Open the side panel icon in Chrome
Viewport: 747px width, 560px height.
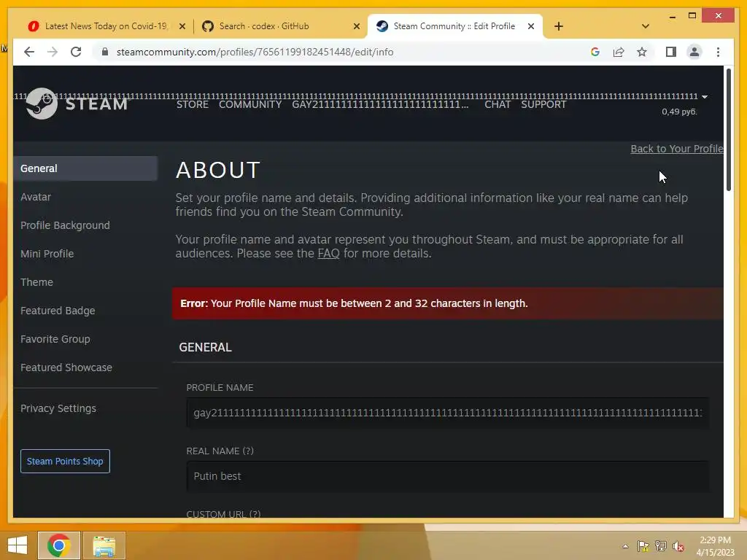pos(671,52)
